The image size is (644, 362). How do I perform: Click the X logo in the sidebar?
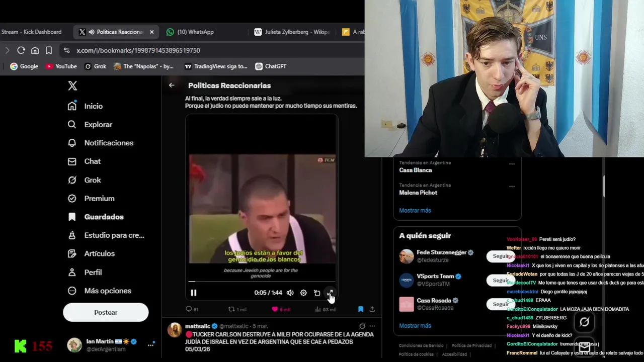pyautogui.click(x=72, y=85)
